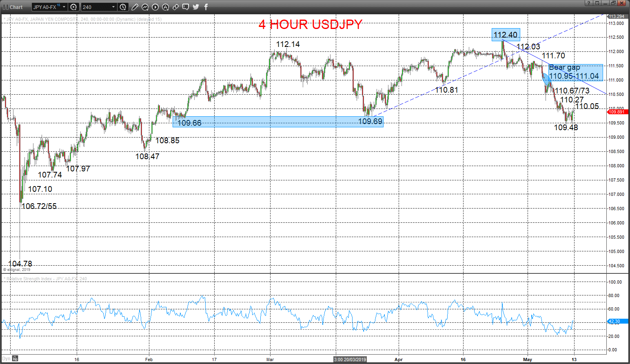
Task: Select the Bear gap annotation text
Action: (564, 67)
